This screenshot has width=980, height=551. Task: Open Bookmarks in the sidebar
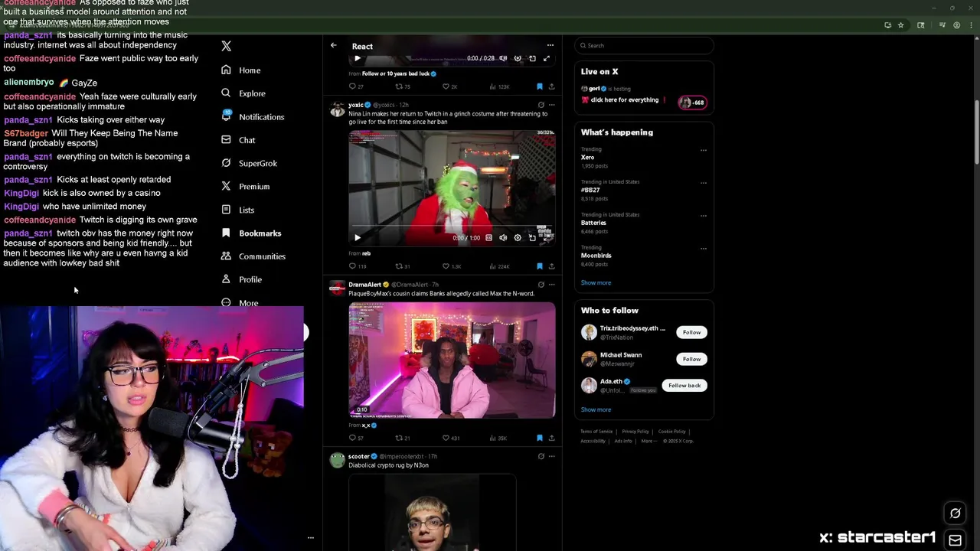click(x=251, y=233)
